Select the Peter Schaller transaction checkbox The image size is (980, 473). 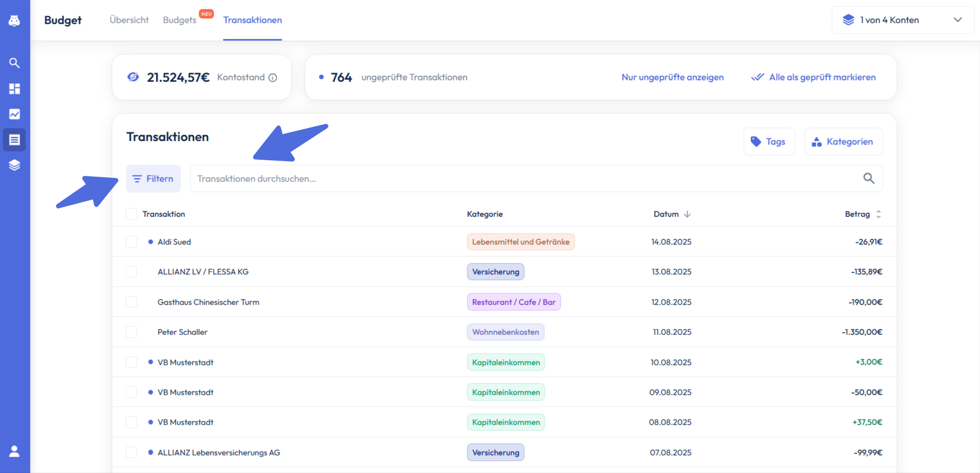pos(132,332)
